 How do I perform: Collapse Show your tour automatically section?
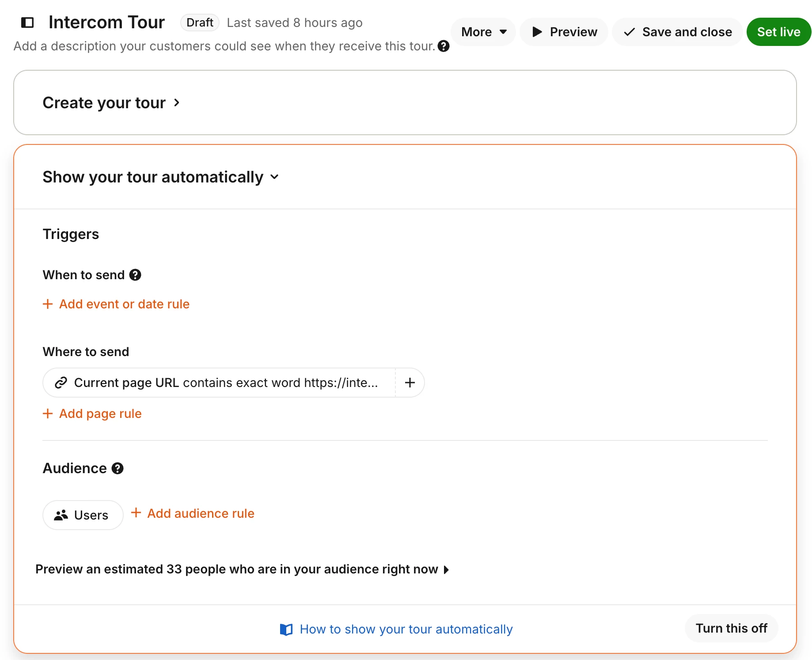pyautogui.click(x=161, y=177)
